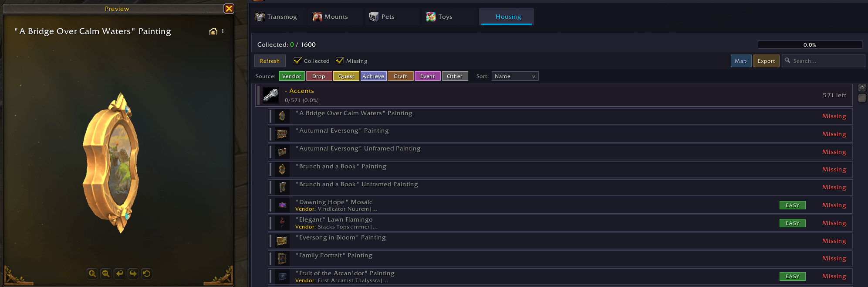Viewport: 868px width, 287px height.
Task: Collapse the Accents category header
Action: tap(554, 95)
